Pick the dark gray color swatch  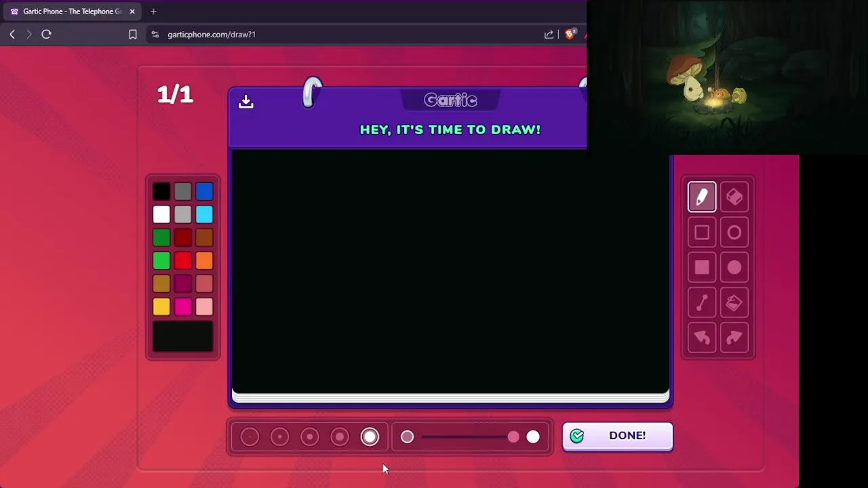pos(183,192)
